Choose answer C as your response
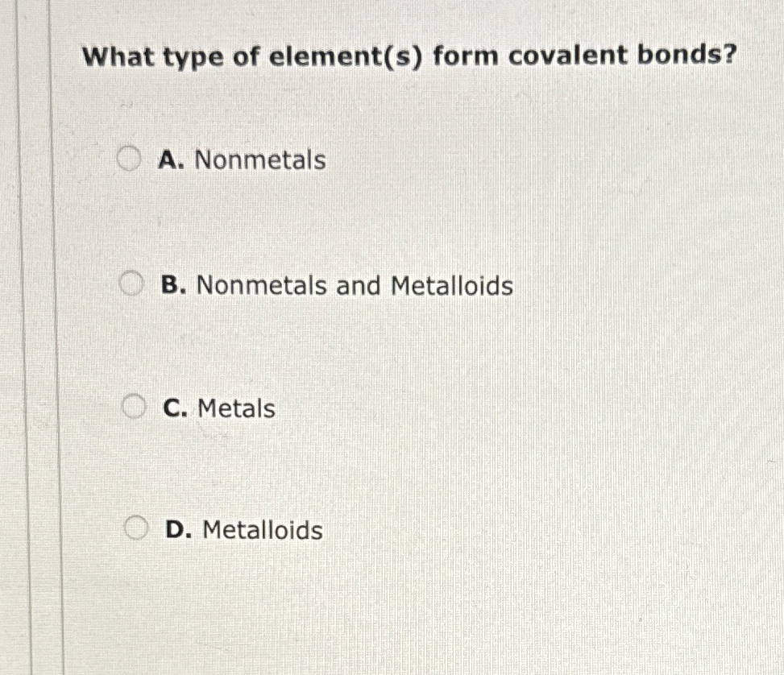 point(132,405)
